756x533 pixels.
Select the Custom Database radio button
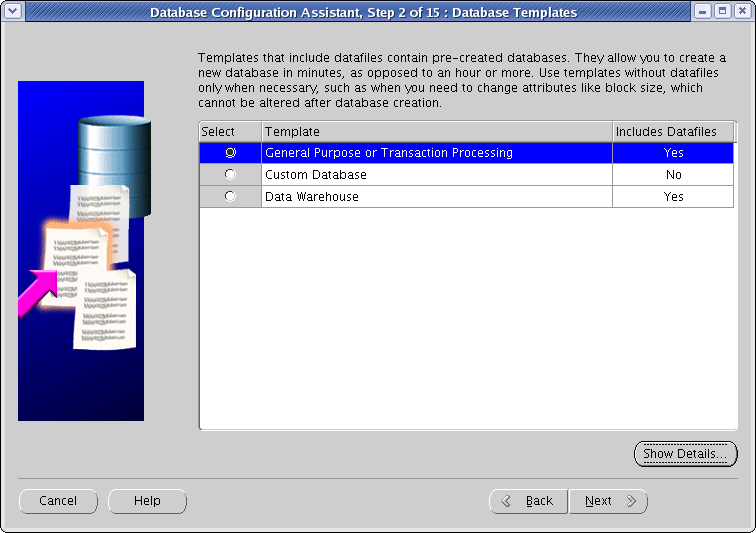pyautogui.click(x=230, y=174)
